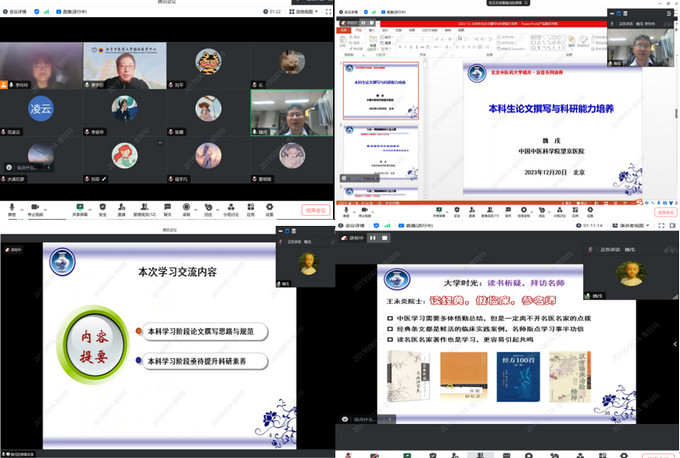The image size is (680, 458).
Task: Open Settings gear in top-left meeting toolbar
Action: [x=272, y=208]
